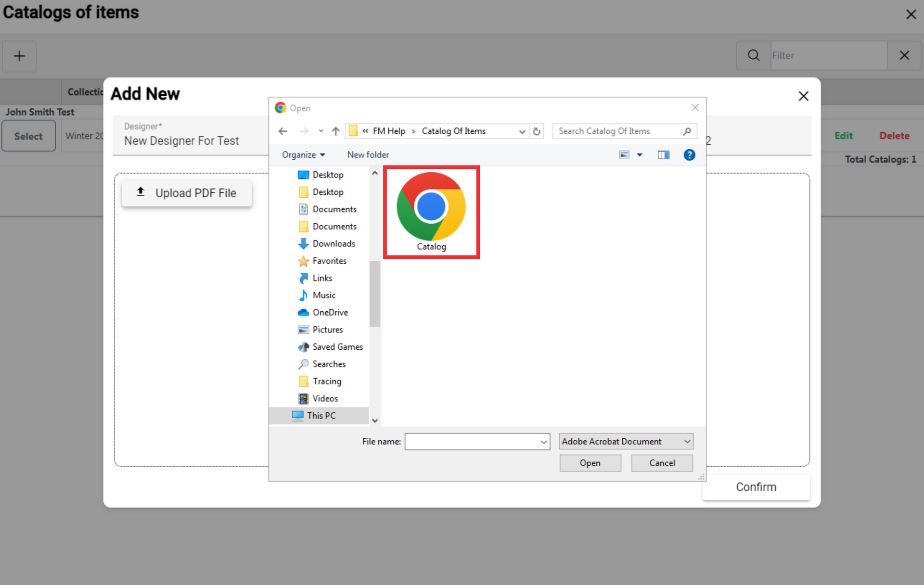Click FM Help in address path
Screen dimensions: 924x585
(389, 131)
